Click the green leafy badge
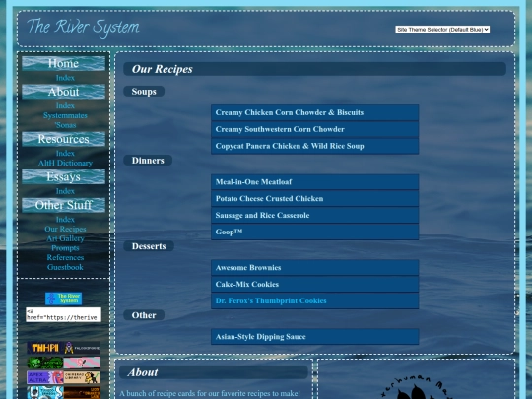 pos(45,363)
